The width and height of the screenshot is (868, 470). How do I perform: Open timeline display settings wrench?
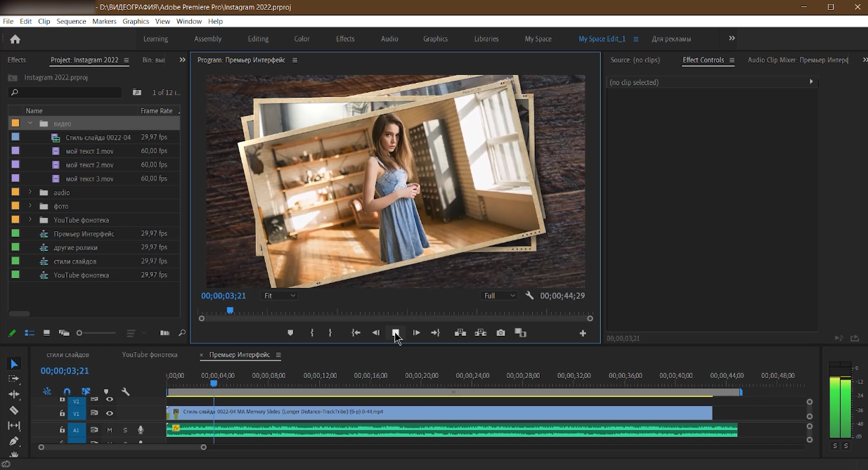126,392
